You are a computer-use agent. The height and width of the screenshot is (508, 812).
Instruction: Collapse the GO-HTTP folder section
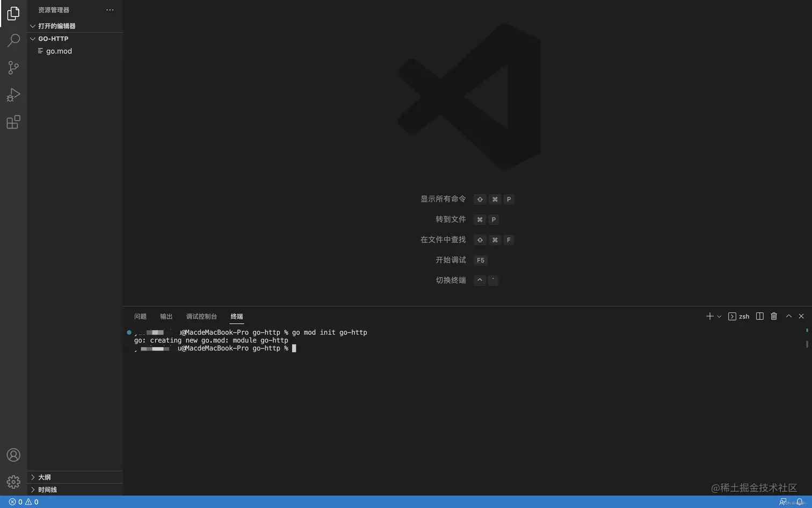(x=75, y=39)
